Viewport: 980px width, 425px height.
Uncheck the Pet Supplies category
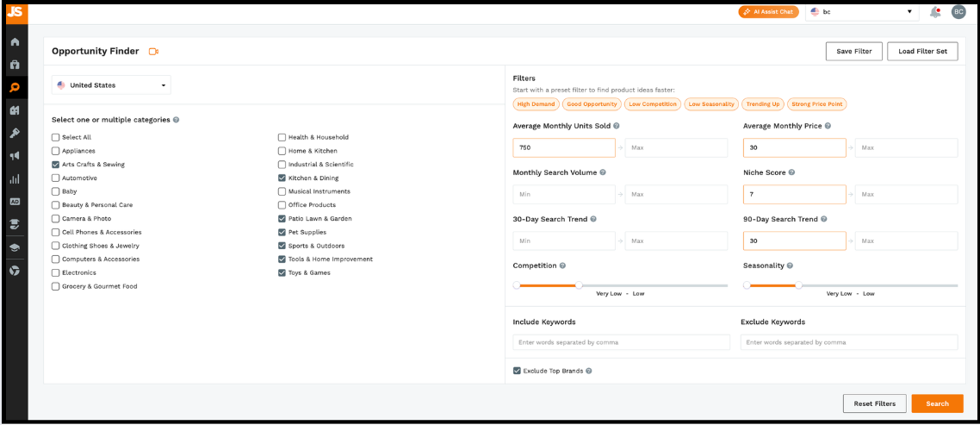282,232
